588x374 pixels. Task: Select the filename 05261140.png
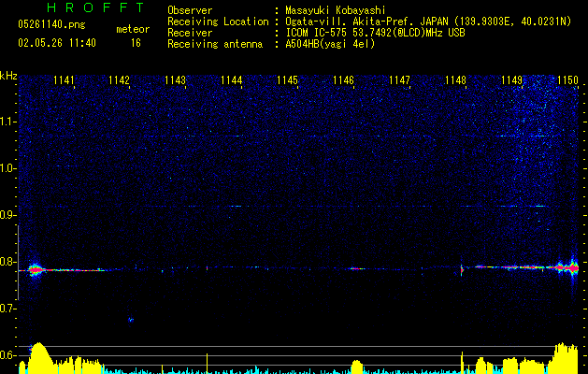tap(51, 25)
